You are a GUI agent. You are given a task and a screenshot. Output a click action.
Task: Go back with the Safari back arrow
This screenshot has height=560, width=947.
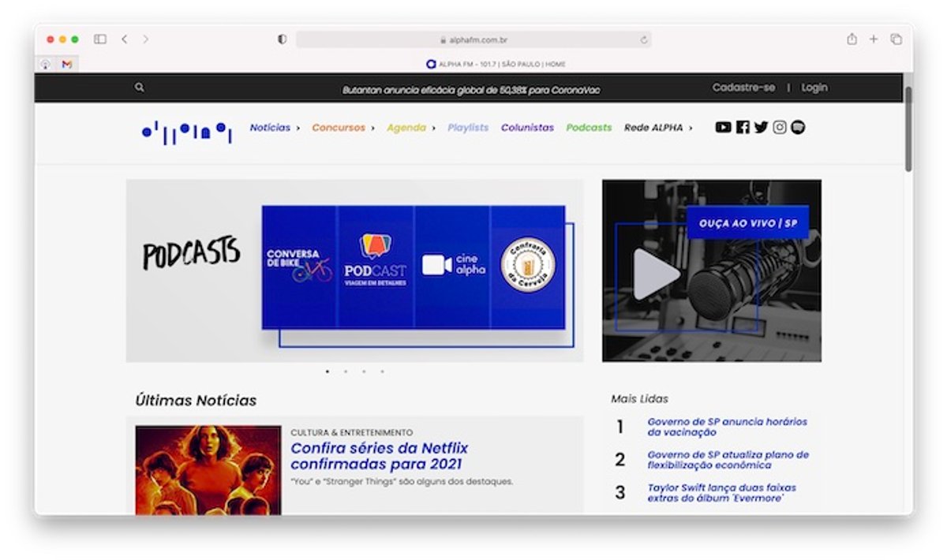[x=124, y=39]
